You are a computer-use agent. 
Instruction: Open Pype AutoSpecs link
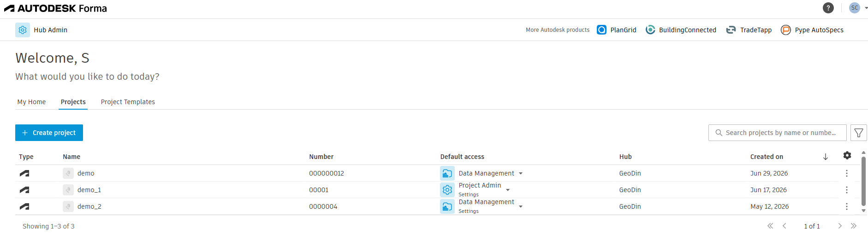click(819, 30)
